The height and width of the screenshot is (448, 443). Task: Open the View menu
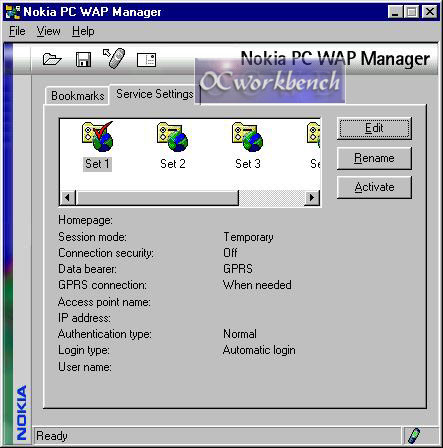pos(48,31)
